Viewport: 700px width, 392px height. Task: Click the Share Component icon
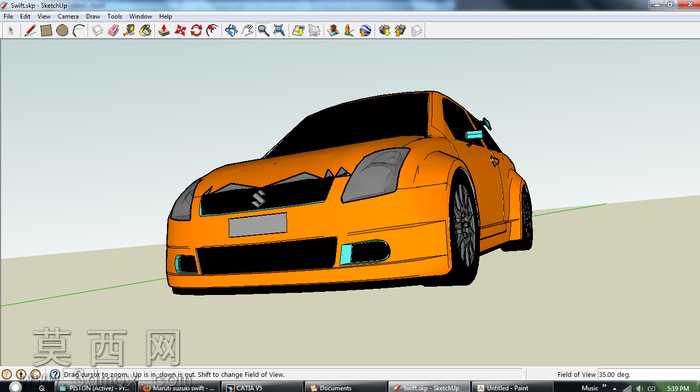pyautogui.click(x=417, y=30)
